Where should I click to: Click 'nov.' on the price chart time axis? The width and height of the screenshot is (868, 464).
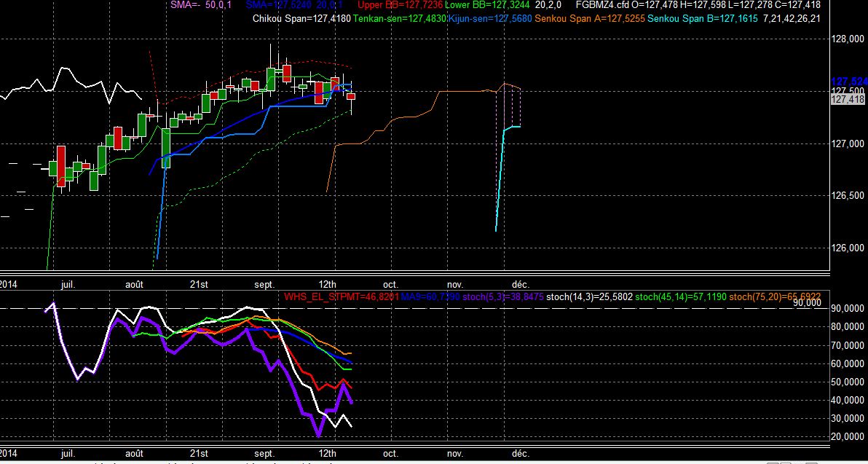[455, 285]
